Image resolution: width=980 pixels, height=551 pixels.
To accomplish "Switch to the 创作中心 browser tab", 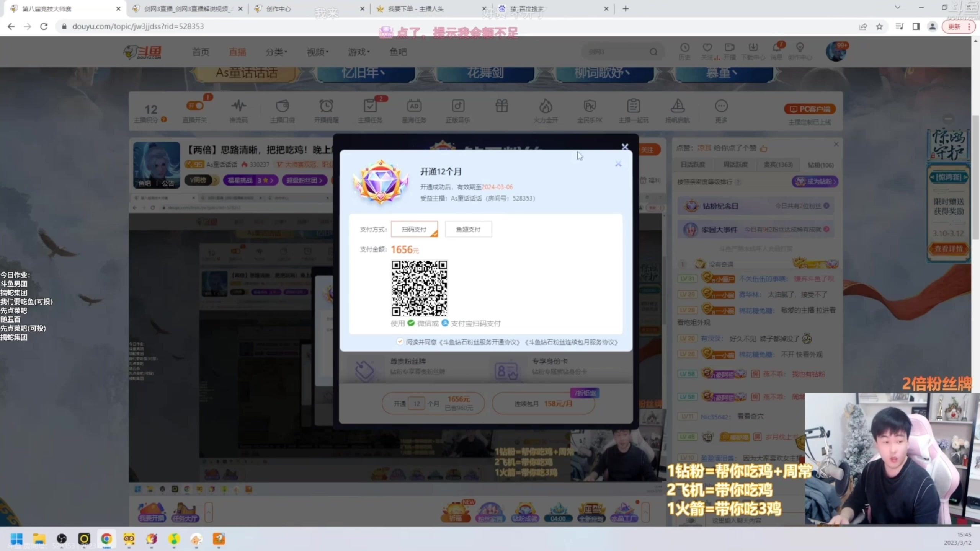I will point(309,8).
